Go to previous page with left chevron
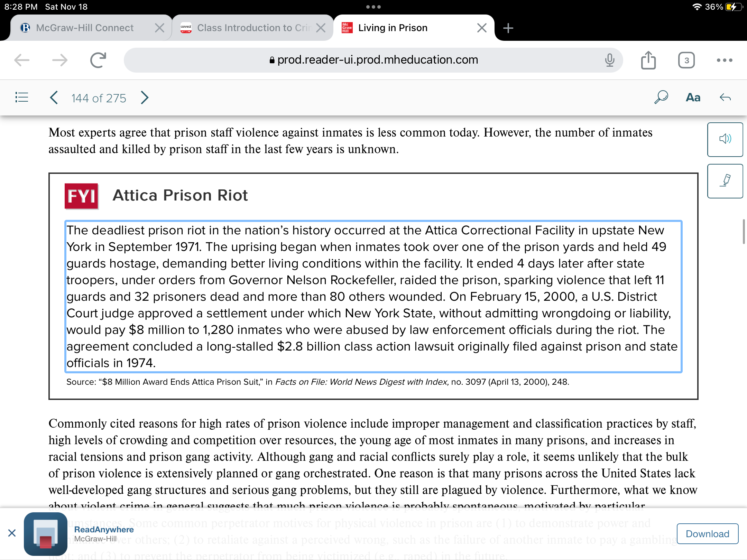The height and width of the screenshot is (560, 747). point(53,97)
